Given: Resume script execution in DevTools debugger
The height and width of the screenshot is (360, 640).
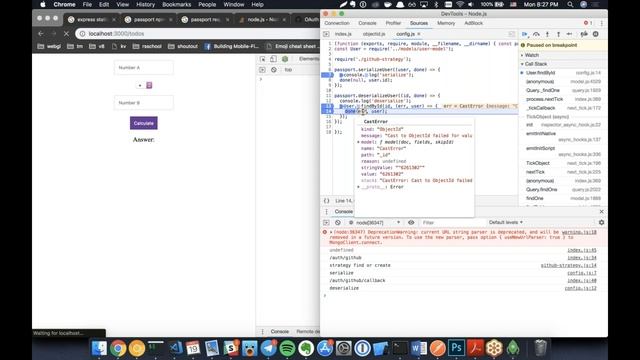Looking at the screenshot, I should tap(524, 34).
